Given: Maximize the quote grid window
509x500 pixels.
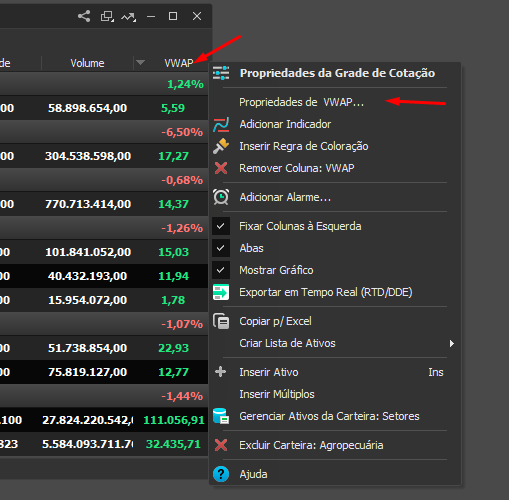Looking at the screenshot, I should [173, 16].
